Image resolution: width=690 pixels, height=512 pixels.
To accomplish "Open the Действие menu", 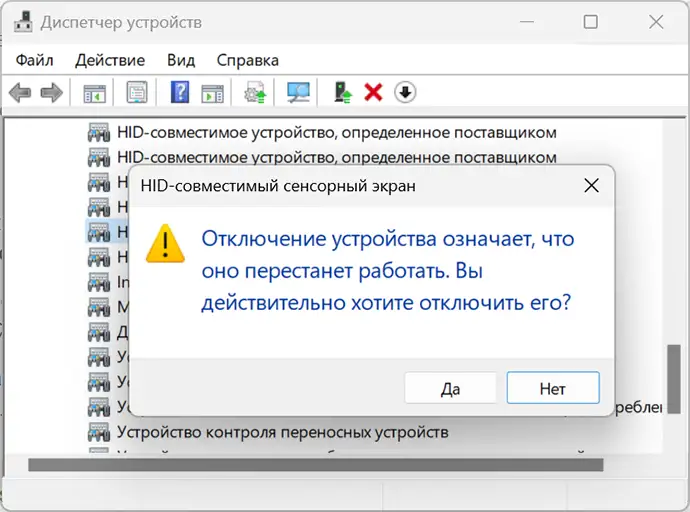I will pyautogui.click(x=110, y=60).
